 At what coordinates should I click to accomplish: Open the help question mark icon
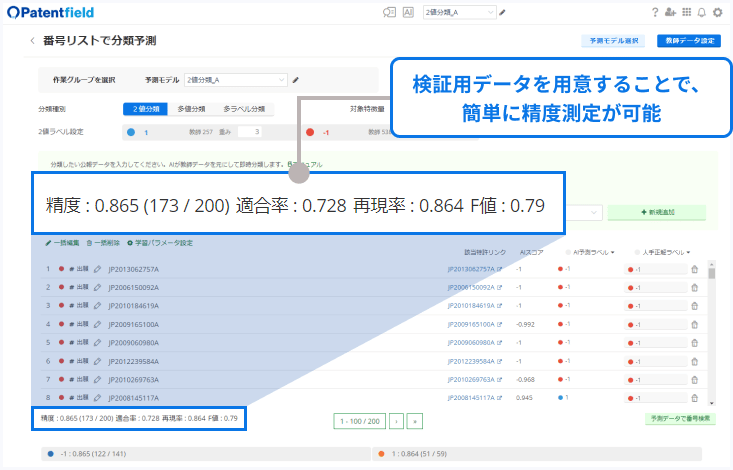(655, 13)
